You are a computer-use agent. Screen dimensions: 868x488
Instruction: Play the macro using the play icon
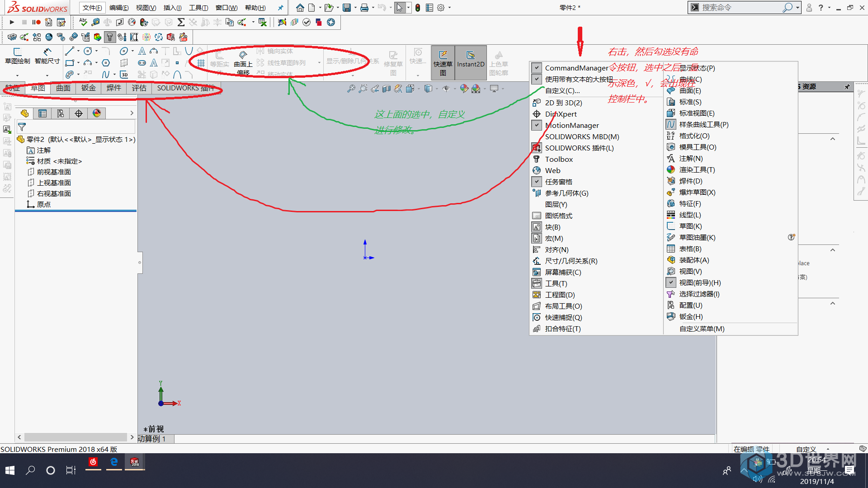12,22
